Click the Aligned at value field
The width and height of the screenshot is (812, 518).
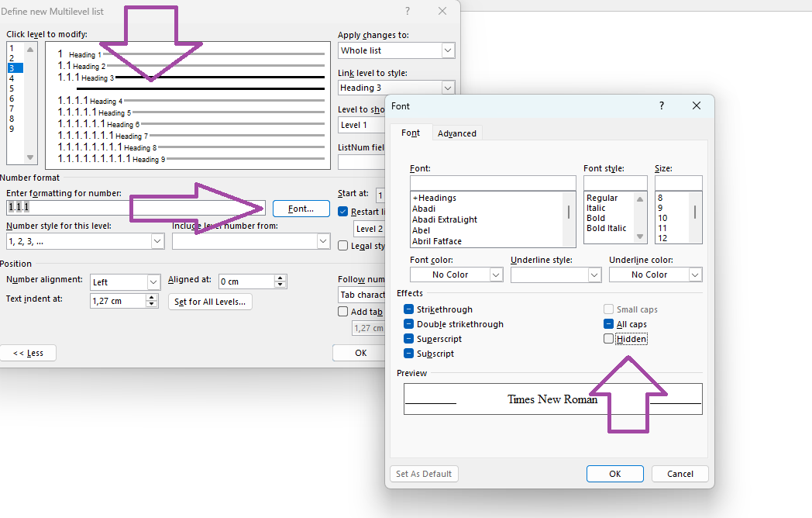pyautogui.click(x=246, y=281)
